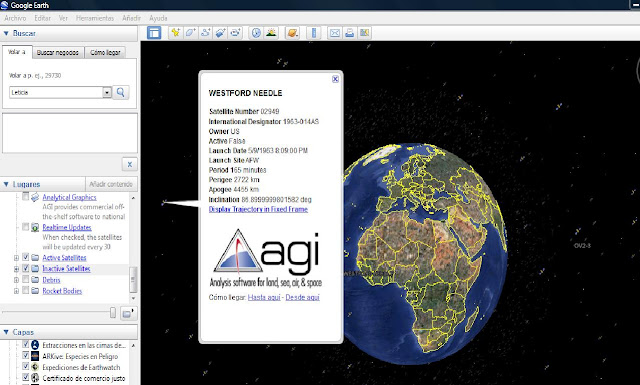Toggle the sidebar panel button
The image size is (640, 385).
[154, 33]
